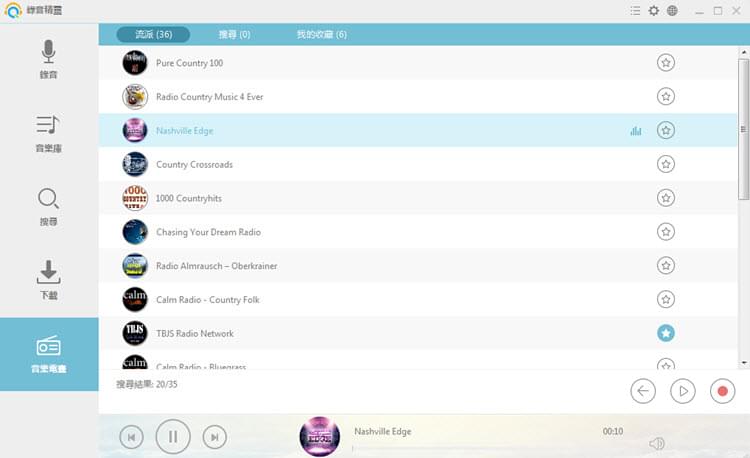
Task: Click the equalizer icon on Nashville Edge row
Action: (636, 131)
